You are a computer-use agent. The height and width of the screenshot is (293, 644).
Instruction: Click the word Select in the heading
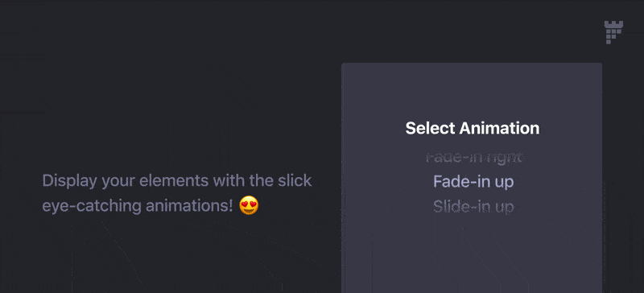431,128
